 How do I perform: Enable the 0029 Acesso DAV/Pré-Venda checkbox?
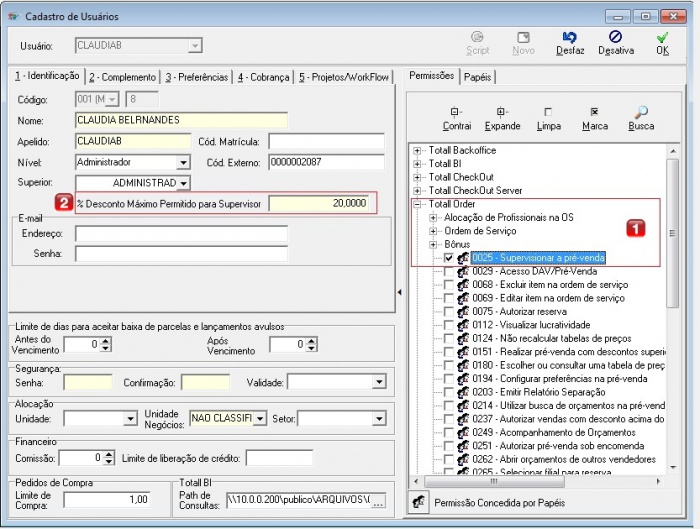450,272
